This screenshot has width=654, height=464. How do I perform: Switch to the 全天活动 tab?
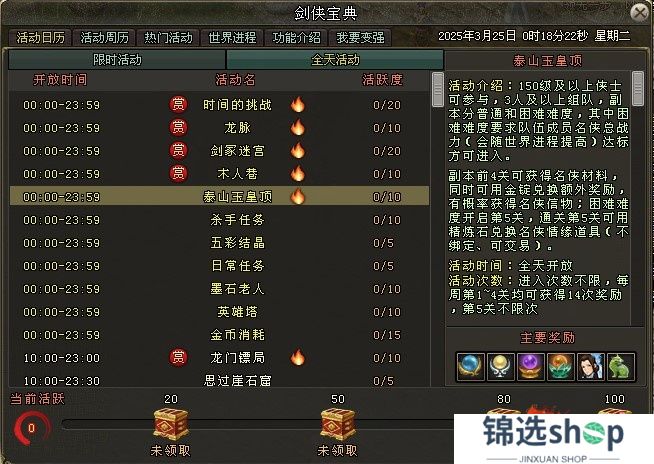point(335,60)
